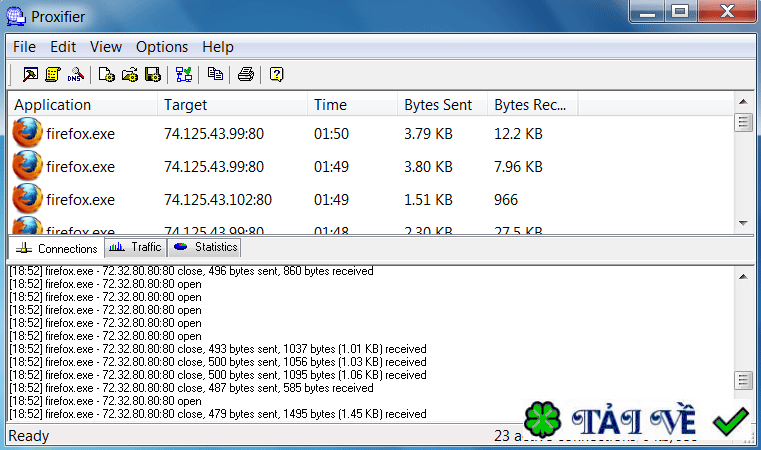Select firefox.exe row with time 01:50
Viewport: 761px width, 450px height.
371,133
